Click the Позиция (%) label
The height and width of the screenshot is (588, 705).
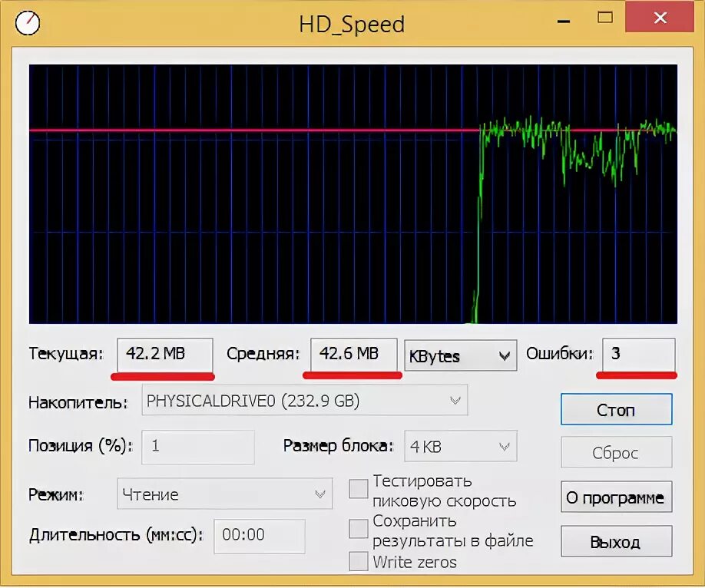pyautogui.click(x=81, y=446)
